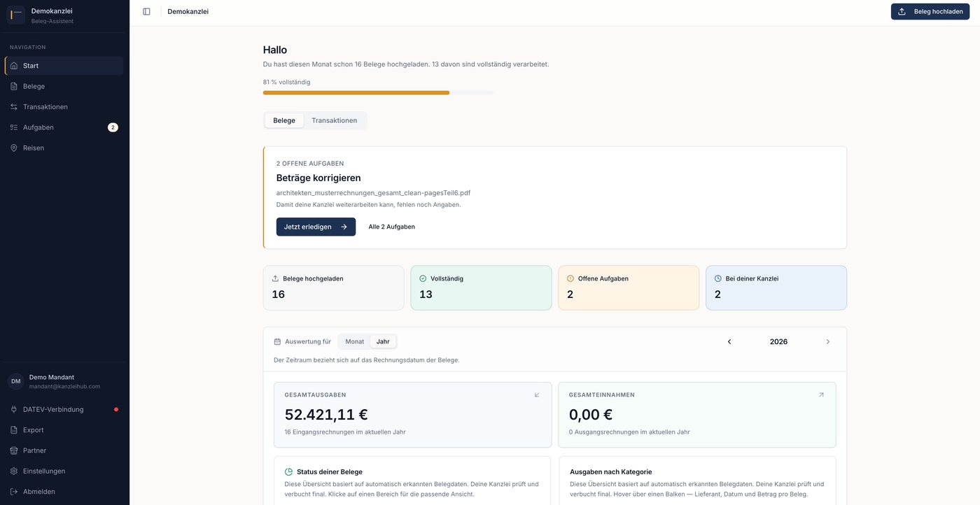This screenshot has height=505, width=980.
Task: Toggle the sidebar panel icon
Action: (146, 11)
